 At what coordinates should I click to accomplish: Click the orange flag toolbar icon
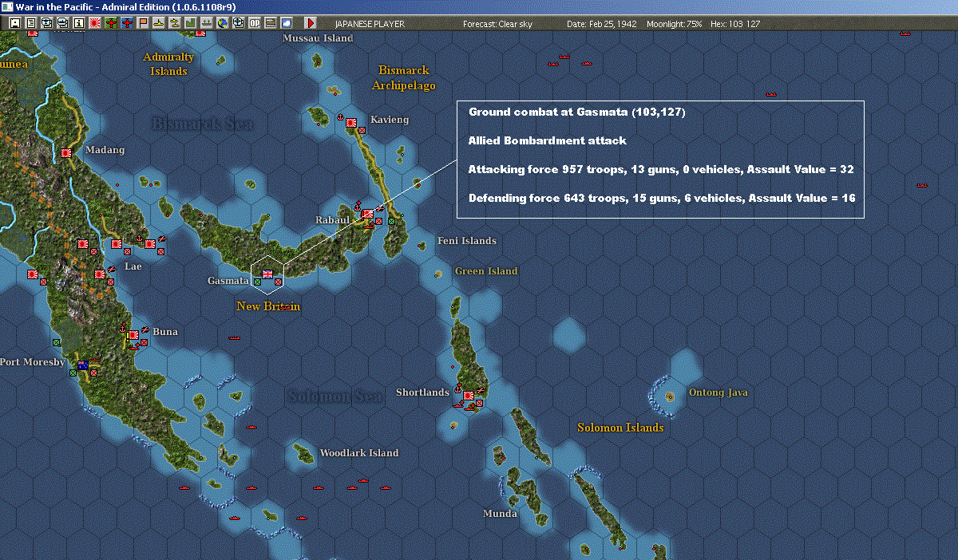coord(143,23)
